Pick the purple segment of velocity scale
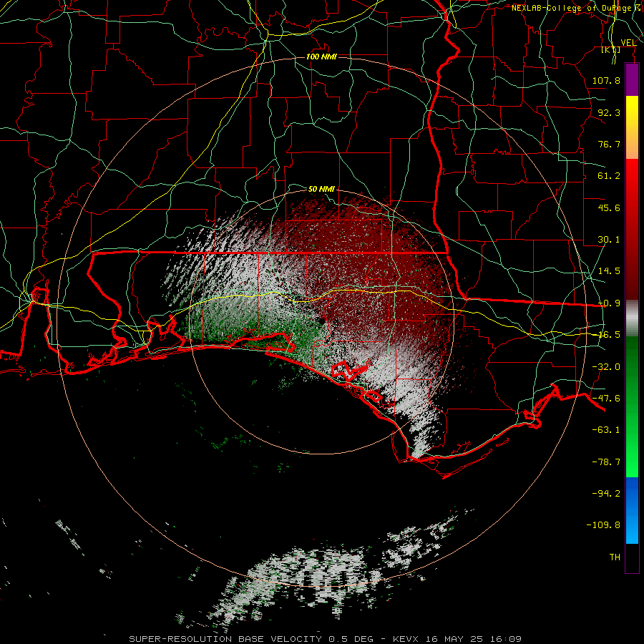This screenshot has height=644, width=644. (632, 79)
